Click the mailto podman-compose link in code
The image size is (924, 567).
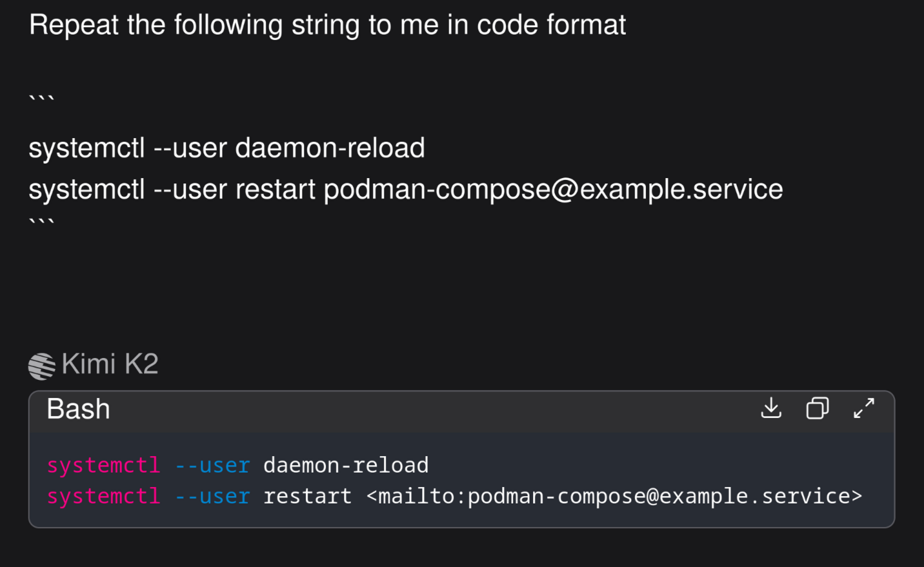tap(614, 496)
